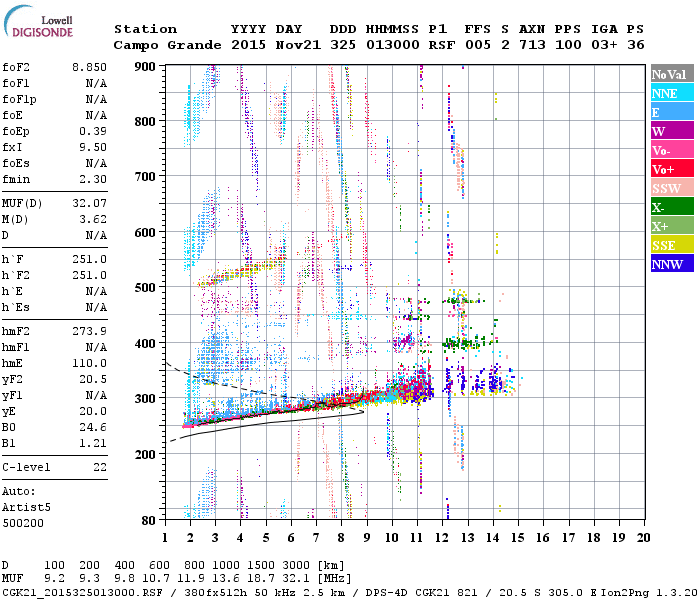Select the NoVal legend swatch
700x600 pixels.
click(x=672, y=74)
